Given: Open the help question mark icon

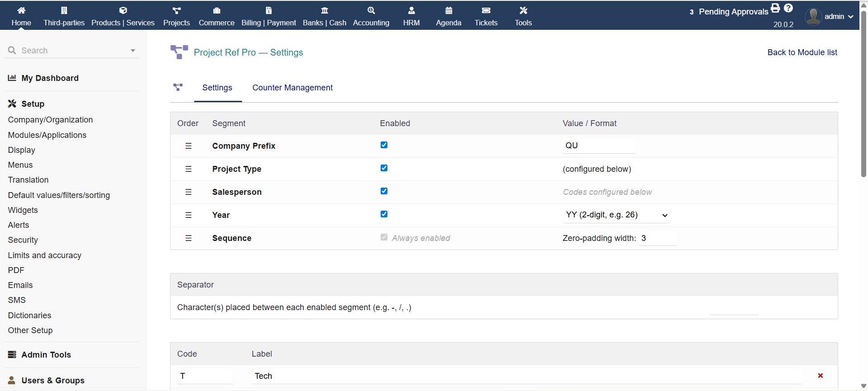Looking at the screenshot, I should pos(788,8).
